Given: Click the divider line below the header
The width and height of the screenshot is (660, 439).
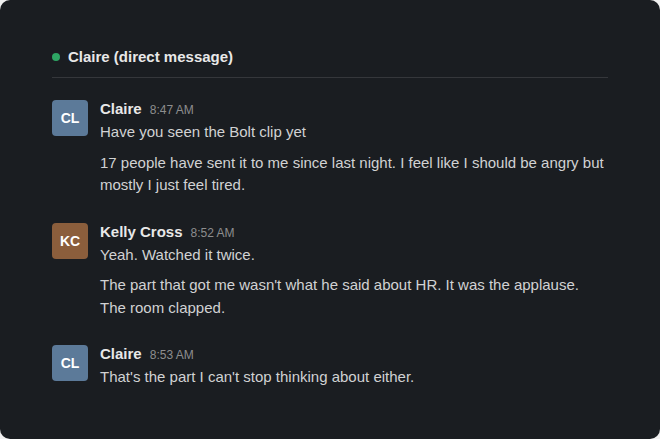Looking at the screenshot, I should tap(330, 77).
